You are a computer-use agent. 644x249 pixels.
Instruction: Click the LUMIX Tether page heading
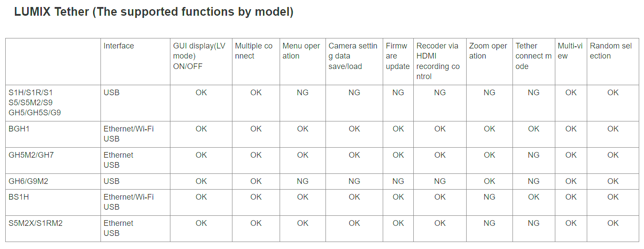(x=154, y=12)
